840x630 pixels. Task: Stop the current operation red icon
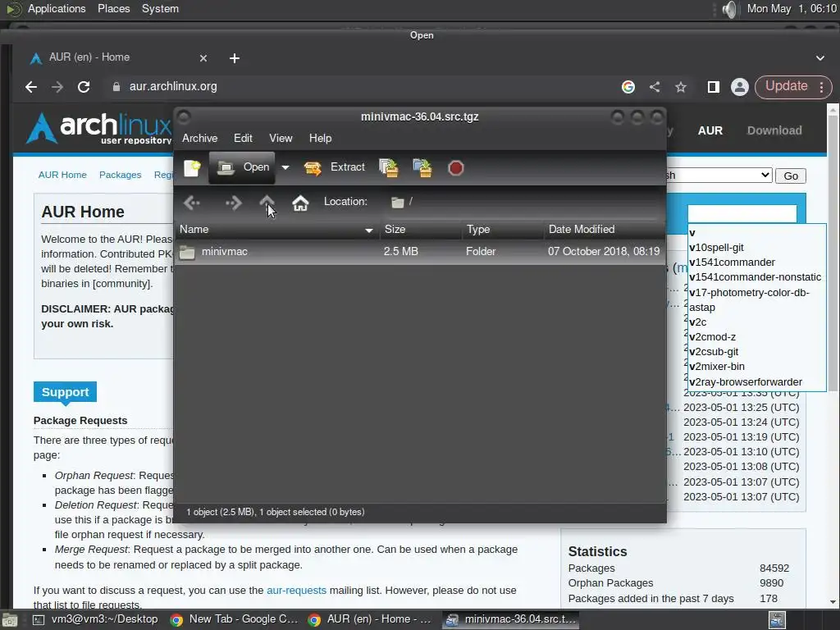pyautogui.click(x=456, y=168)
